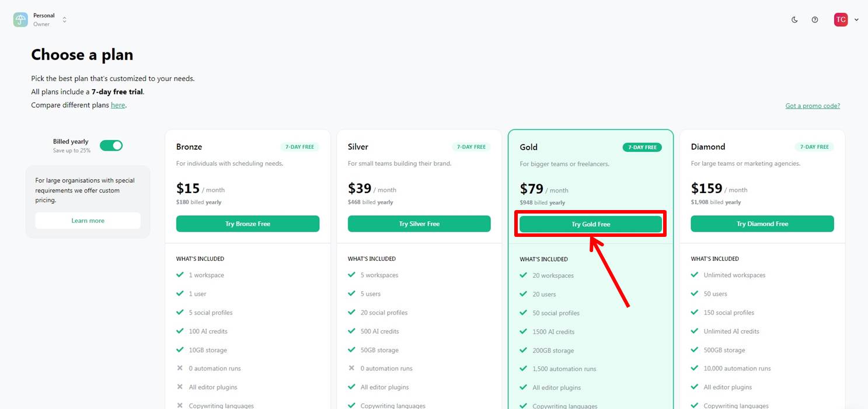Select Try Diamond Free plan button
Viewport: 868px width, 409px height.
pos(762,224)
